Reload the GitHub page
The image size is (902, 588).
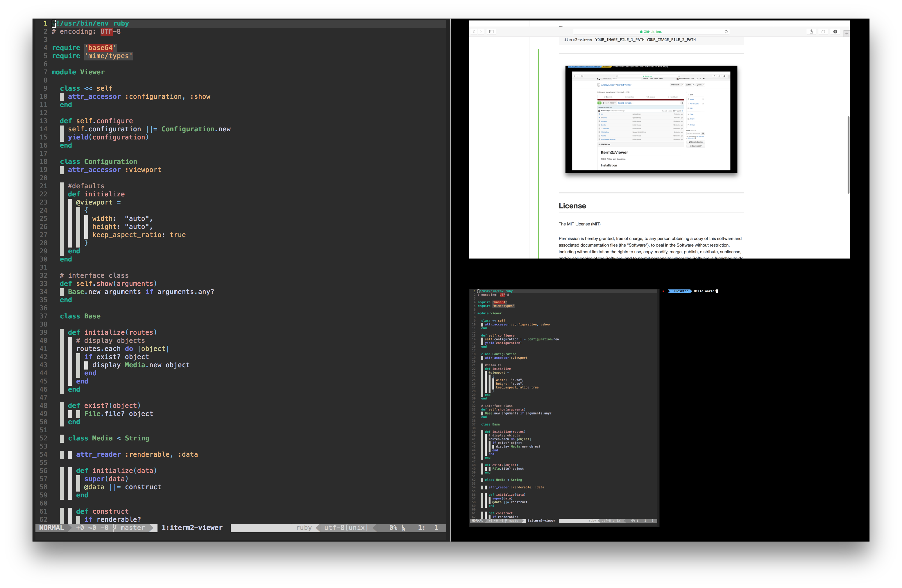726,32
